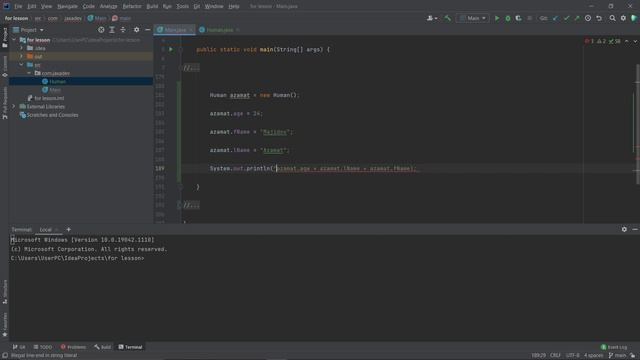Screen dimensions: 640x360
Task: Switch to the Main.java editor tab
Action: pyautogui.click(x=174, y=30)
